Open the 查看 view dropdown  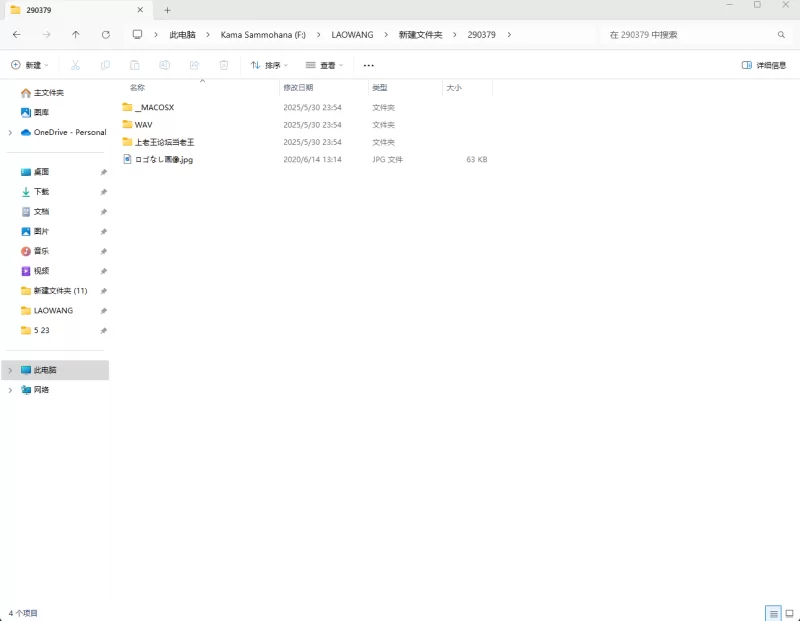point(324,65)
